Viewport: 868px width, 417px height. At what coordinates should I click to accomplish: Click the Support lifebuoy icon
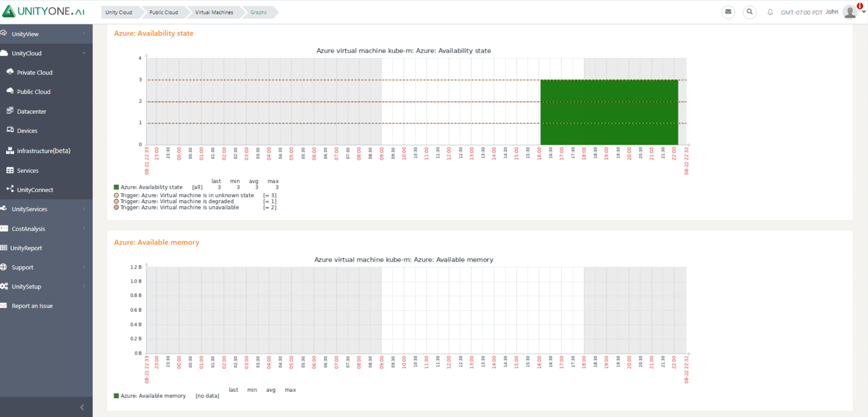tap(4, 267)
